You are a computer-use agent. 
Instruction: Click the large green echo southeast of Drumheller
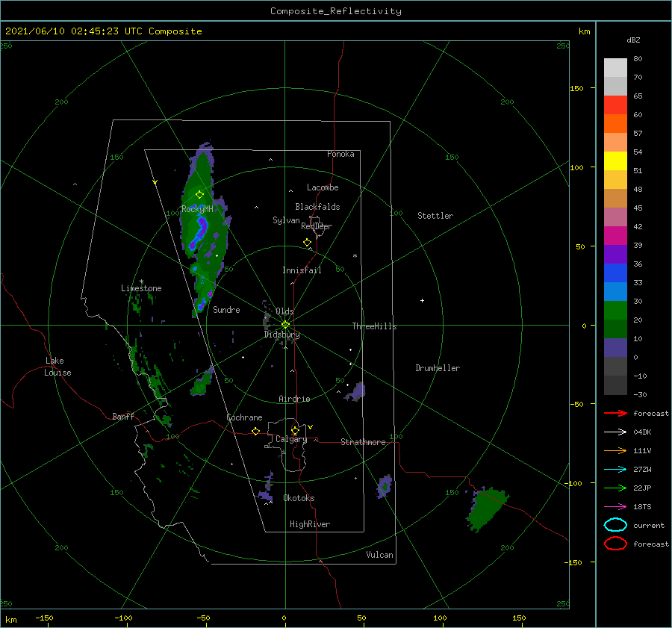pos(488,509)
